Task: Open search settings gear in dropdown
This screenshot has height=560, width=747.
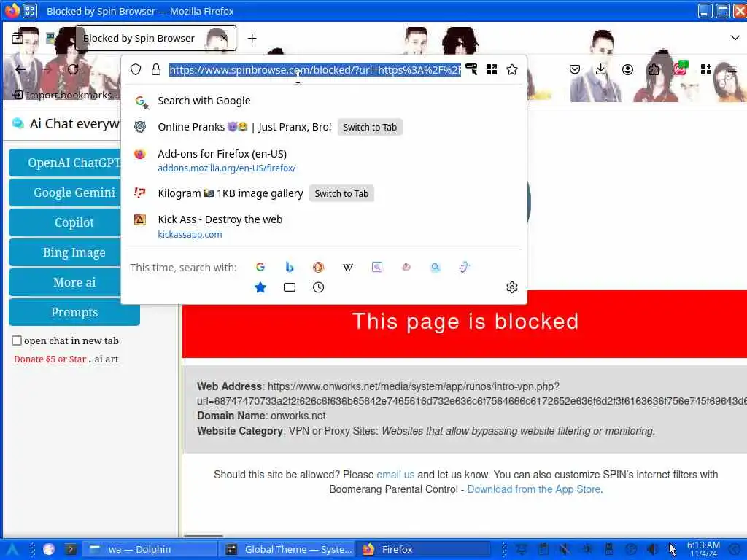Action: click(512, 287)
